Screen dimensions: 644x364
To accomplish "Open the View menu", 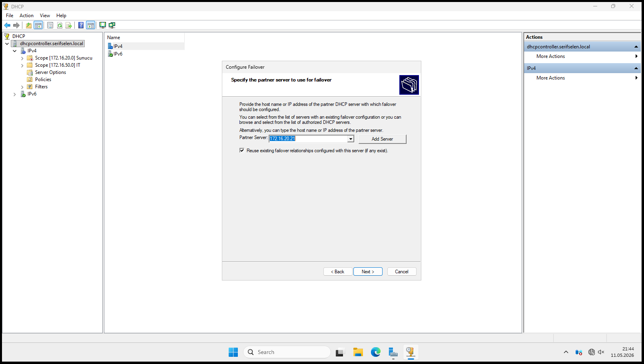I will point(45,16).
